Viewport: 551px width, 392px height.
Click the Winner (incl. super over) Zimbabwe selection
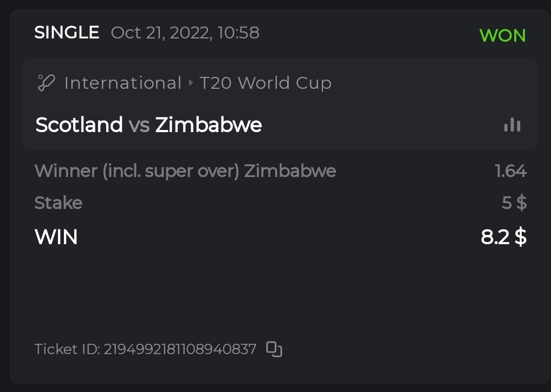(185, 172)
